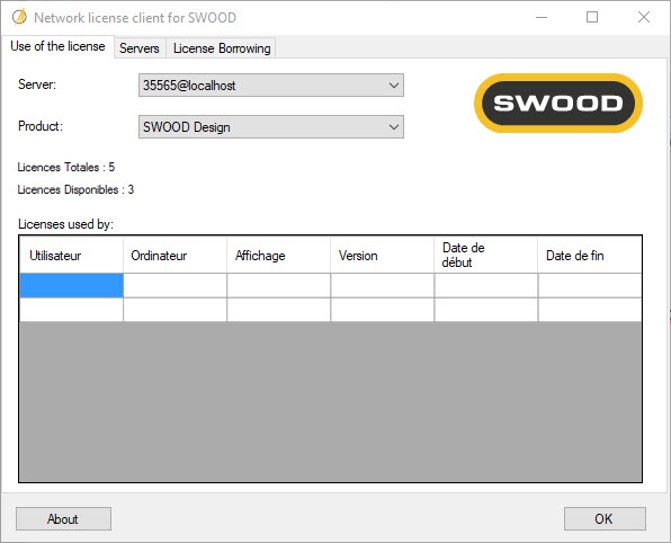Open the Server dropdown list
Viewport: 671px width, 543px height.
click(393, 86)
